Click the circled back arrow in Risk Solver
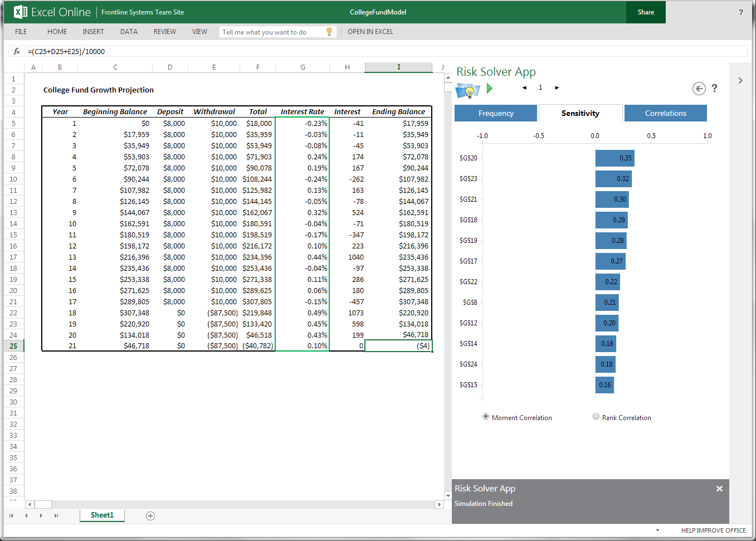The image size is (756, 541). [699, 89]
